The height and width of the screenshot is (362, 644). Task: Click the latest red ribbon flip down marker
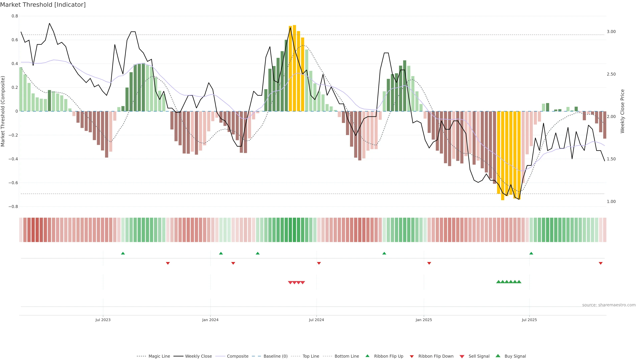(x=601, y=263)
